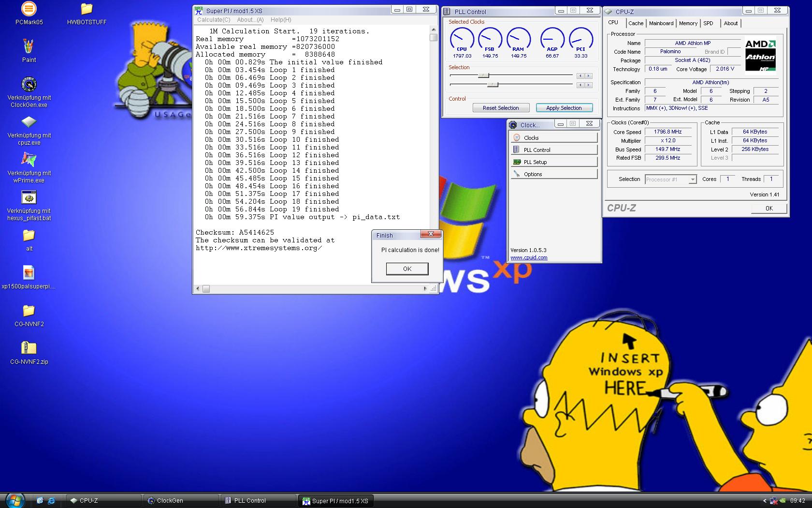Click the taskbar clock showing 09:42
The image size is (812, 508).
(x=797, y=501)
